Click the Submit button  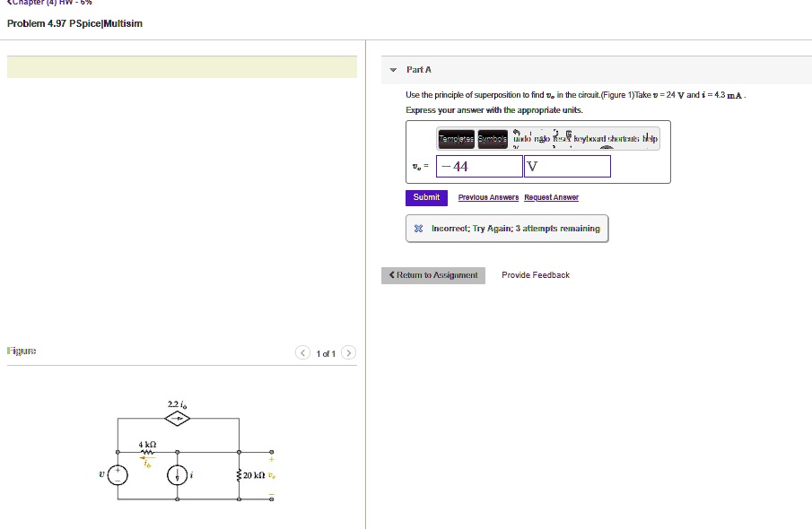click(x=425, y=197)
